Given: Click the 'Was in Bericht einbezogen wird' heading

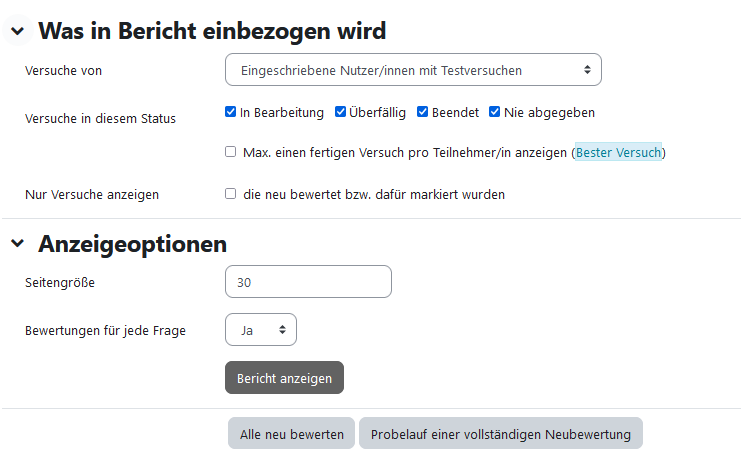Looking at the screenshot, I should (212, 31).
